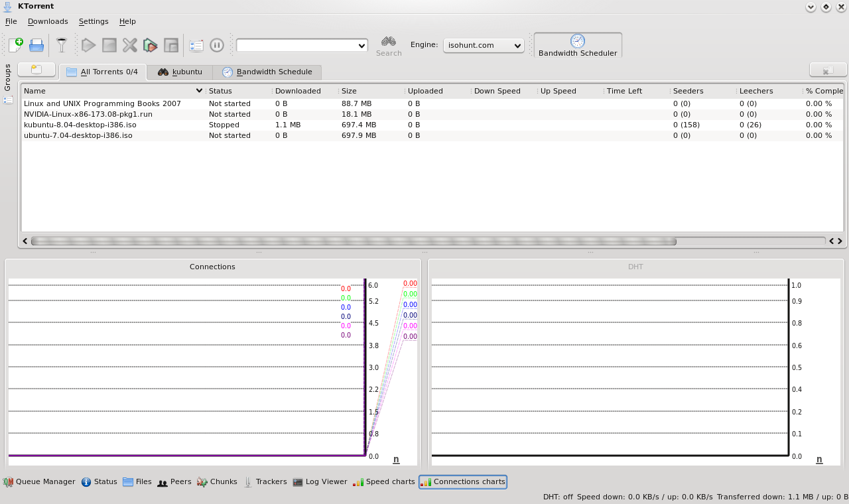849x504 pixels.
Task: Sort by the Name column header
Action: pyautogui.click(x=113, y=91)
